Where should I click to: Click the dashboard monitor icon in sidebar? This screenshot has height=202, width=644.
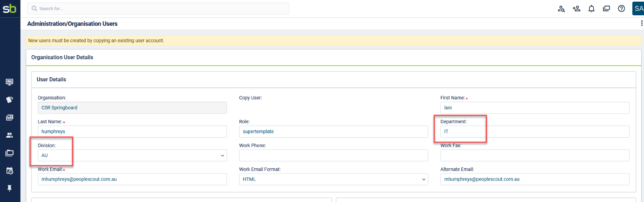(x=10, y=82)
